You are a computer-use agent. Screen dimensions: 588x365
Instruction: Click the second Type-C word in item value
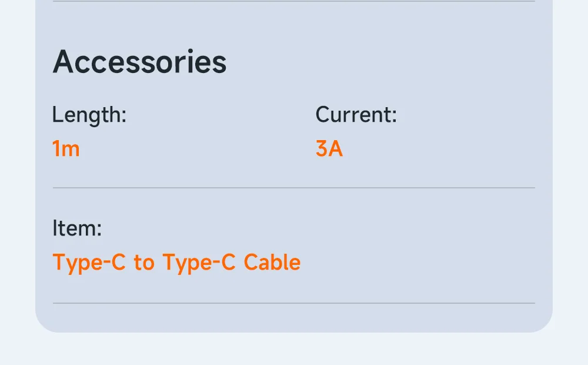tap(199, 263)
